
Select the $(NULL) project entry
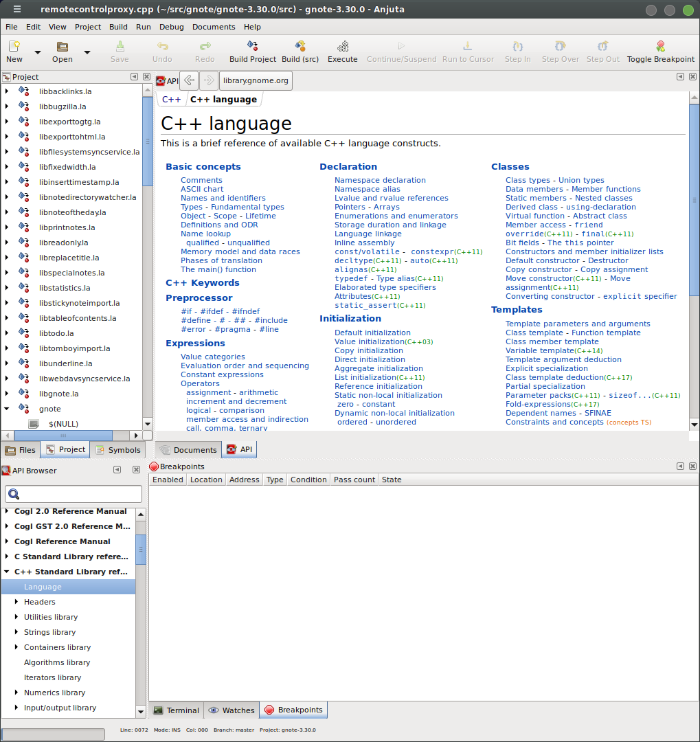click(63, 423)
